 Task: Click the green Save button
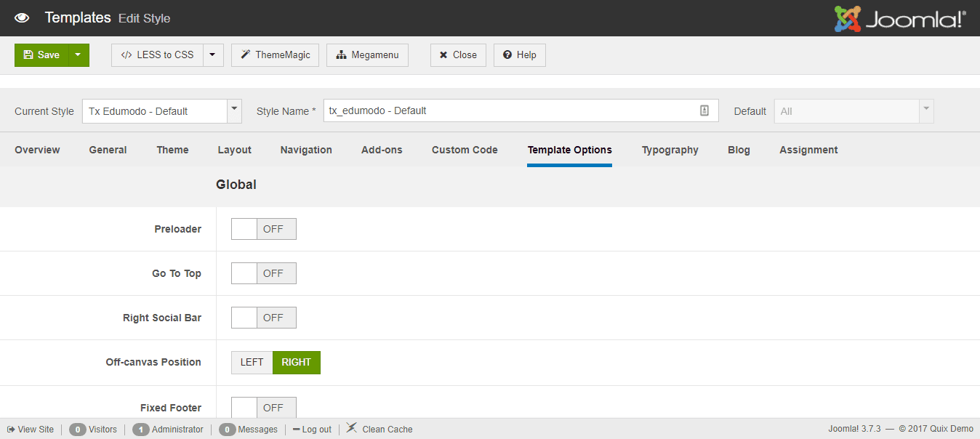pos(41,55)
